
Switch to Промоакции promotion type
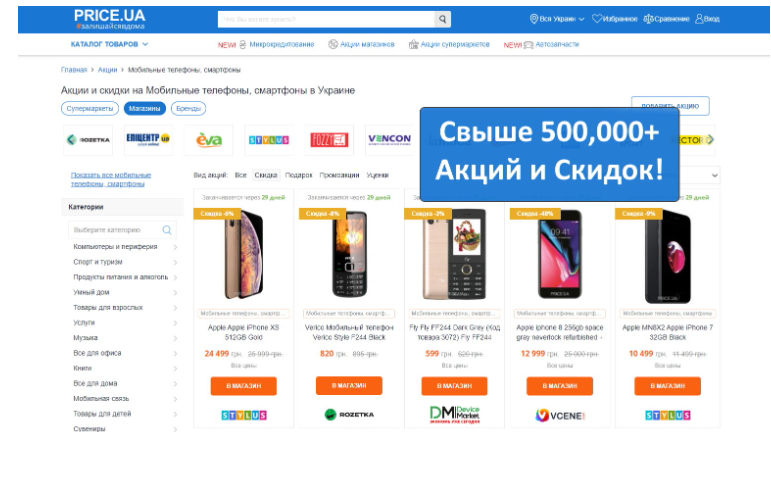[x=339, y=175]
